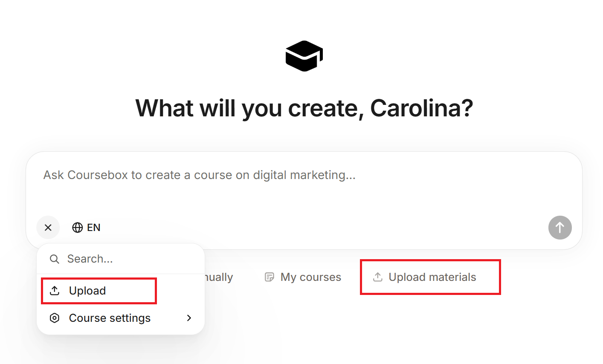Expand the Course settings submenu chevron

[x=189, y=318]
